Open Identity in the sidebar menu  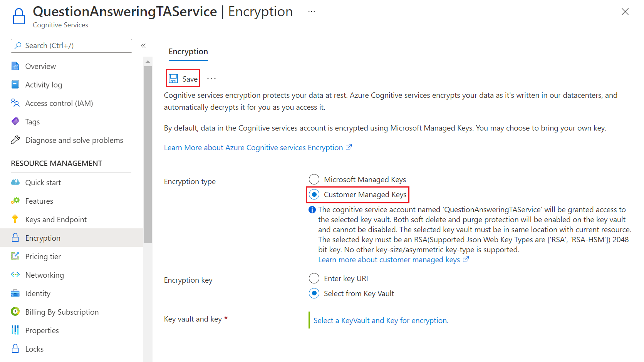pyautogui.click(x=38, y=293)
